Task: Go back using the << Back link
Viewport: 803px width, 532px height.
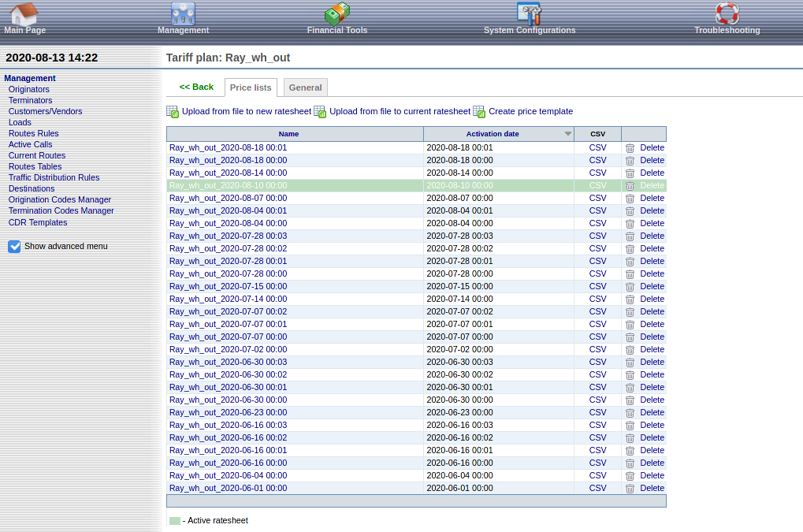Action: pos(196,87)
